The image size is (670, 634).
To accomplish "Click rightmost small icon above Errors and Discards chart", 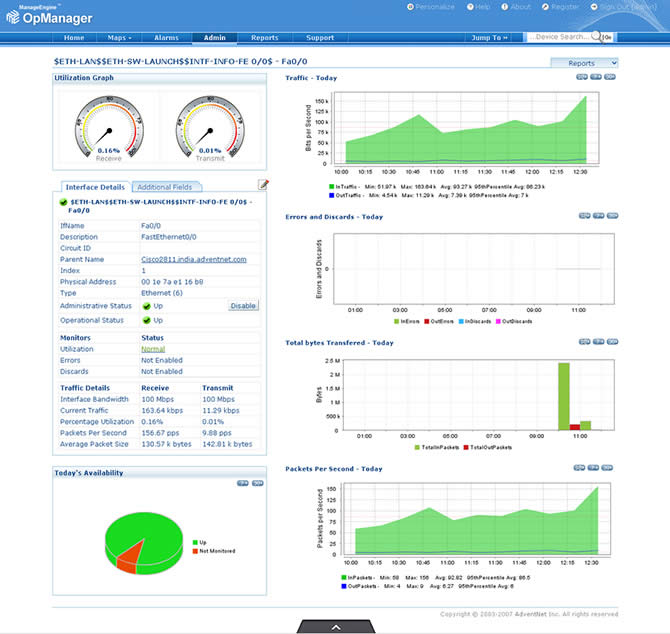I will (609, 216).
